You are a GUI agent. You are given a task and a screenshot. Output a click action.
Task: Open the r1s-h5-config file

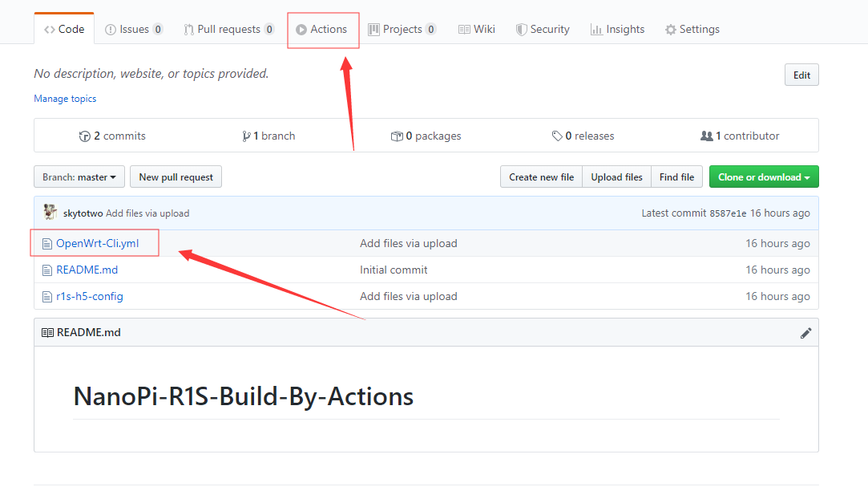pos(90,297)
